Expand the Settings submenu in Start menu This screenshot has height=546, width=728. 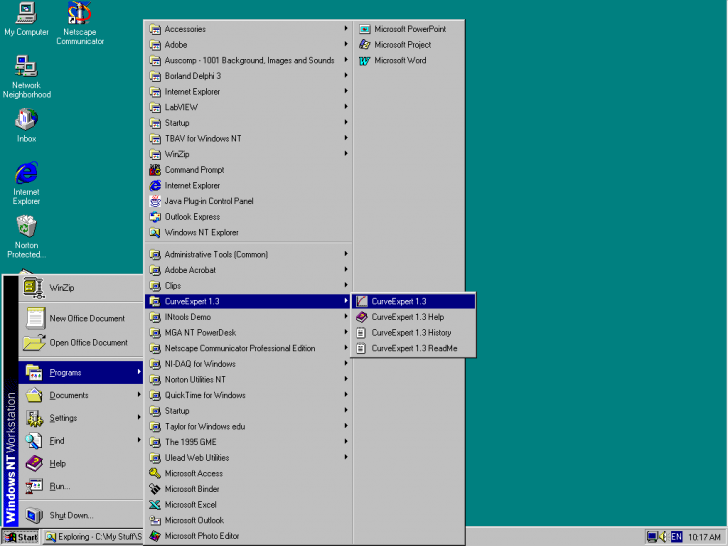[x=63, y=418]
